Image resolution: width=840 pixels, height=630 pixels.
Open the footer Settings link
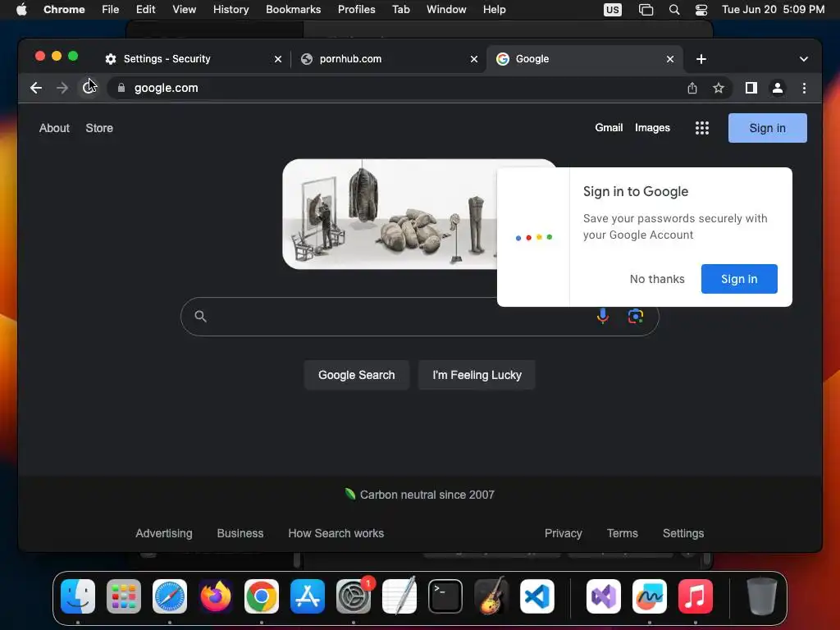tap(683, 533)
